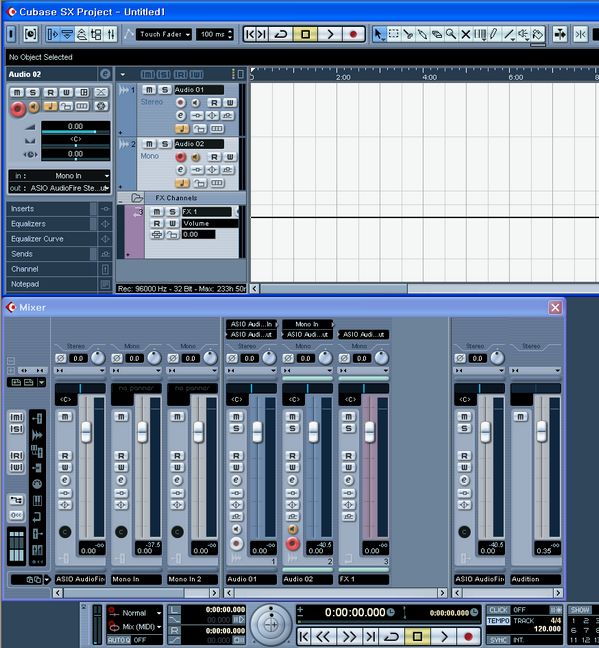This screenshot has width=599, height=648.
Task: Select the Split scissors tool
Action: [x=408, y=34]
